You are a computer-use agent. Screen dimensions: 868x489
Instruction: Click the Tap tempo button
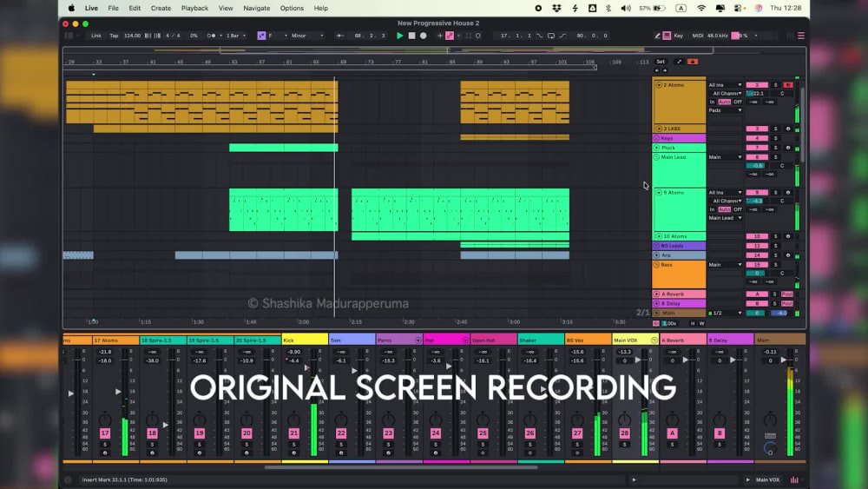(114, 36)
